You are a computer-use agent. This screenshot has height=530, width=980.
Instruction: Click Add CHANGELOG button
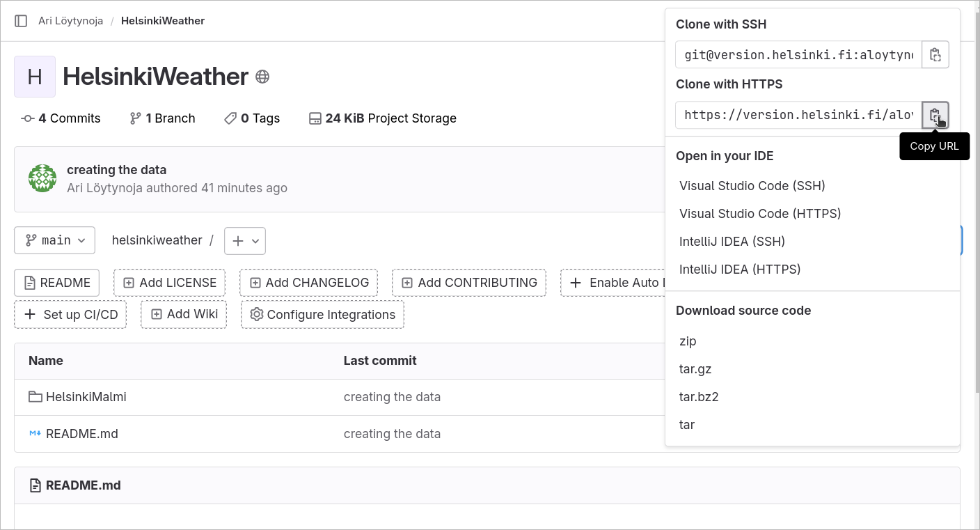coord(308,283)
